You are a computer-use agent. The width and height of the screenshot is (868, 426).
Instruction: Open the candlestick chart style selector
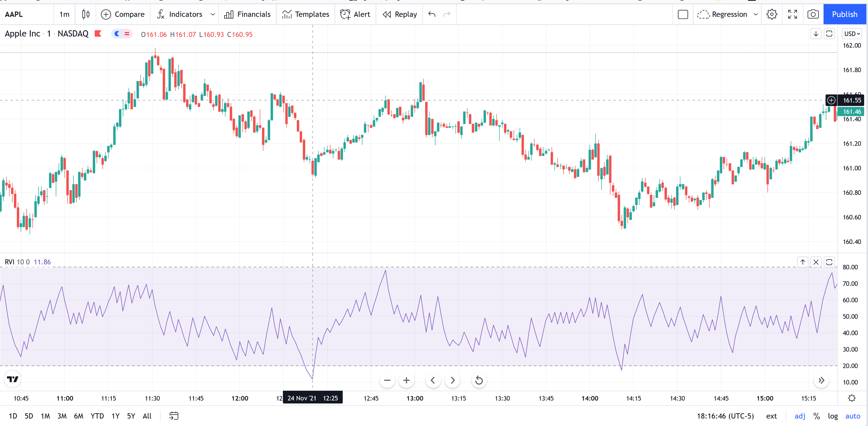pos(86,14)
